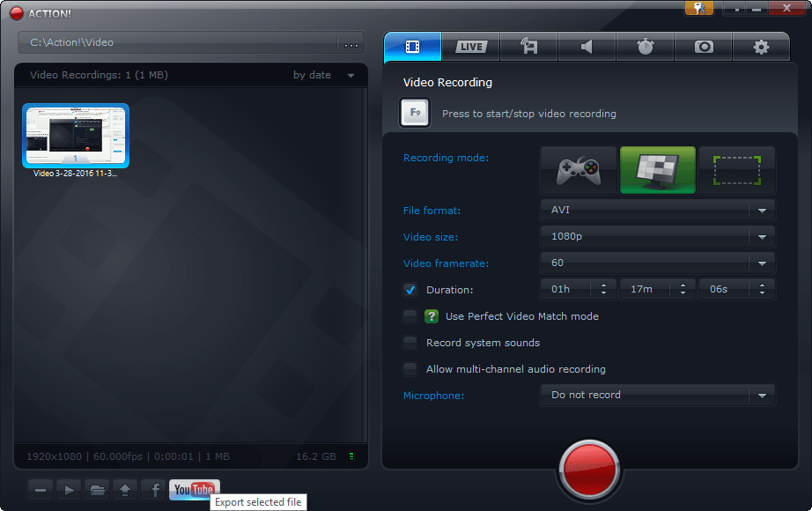Viewport: 812px width, 511px height.
Task: Click the 06s duration seconds field
Action: [x=724, y=289]
